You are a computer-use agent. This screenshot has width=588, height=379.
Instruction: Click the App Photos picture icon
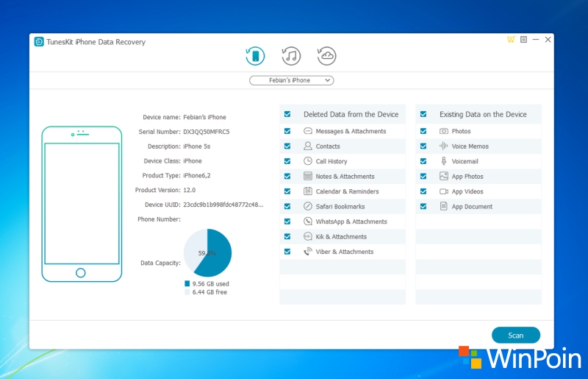pyautogui.click(x=444, y=176)
